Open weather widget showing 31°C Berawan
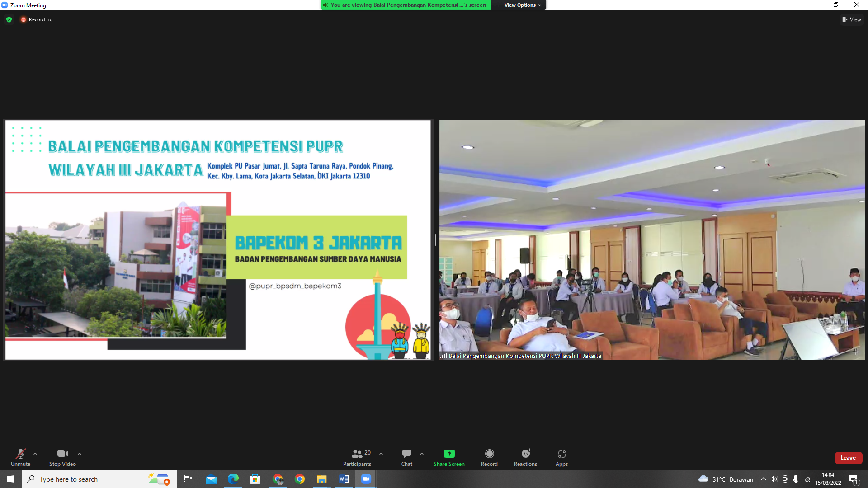The height and width of the screenshot is (488, 868). [726, 479]
